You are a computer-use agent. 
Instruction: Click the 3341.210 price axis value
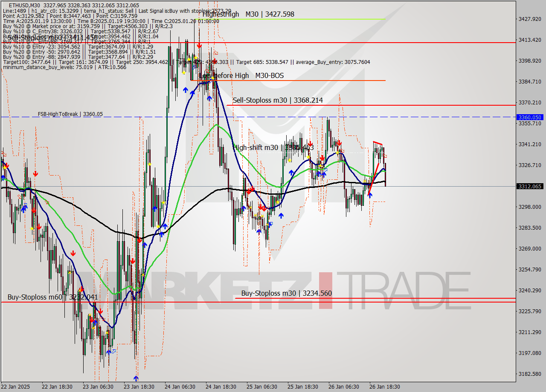click(530, 144)
